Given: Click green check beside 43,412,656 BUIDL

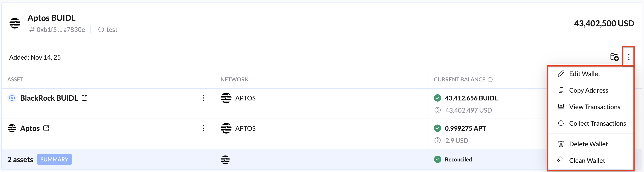Looking at the screenshot, I should tap(438, 98).
